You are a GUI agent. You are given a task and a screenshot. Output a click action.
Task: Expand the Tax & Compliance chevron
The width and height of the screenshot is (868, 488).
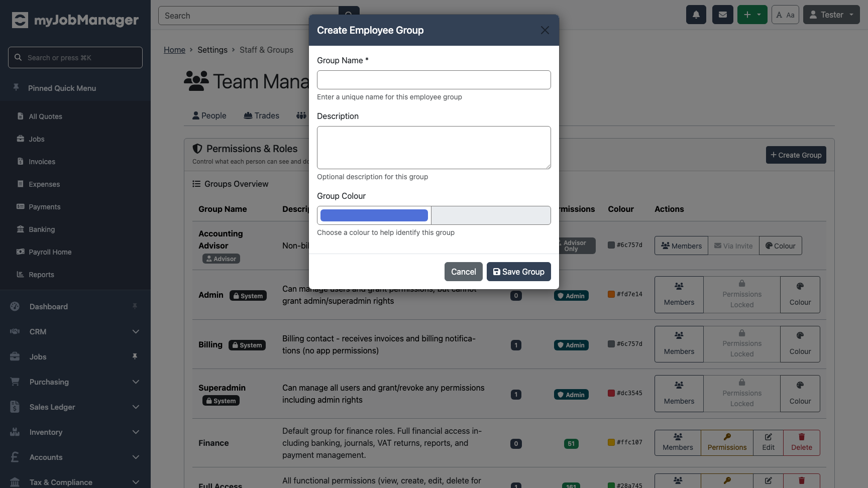click(136, 482)
